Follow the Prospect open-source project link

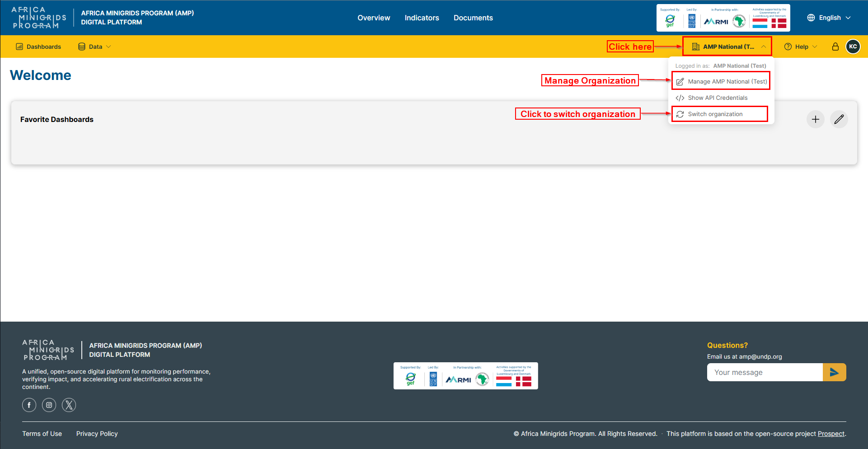pos(831,434)
